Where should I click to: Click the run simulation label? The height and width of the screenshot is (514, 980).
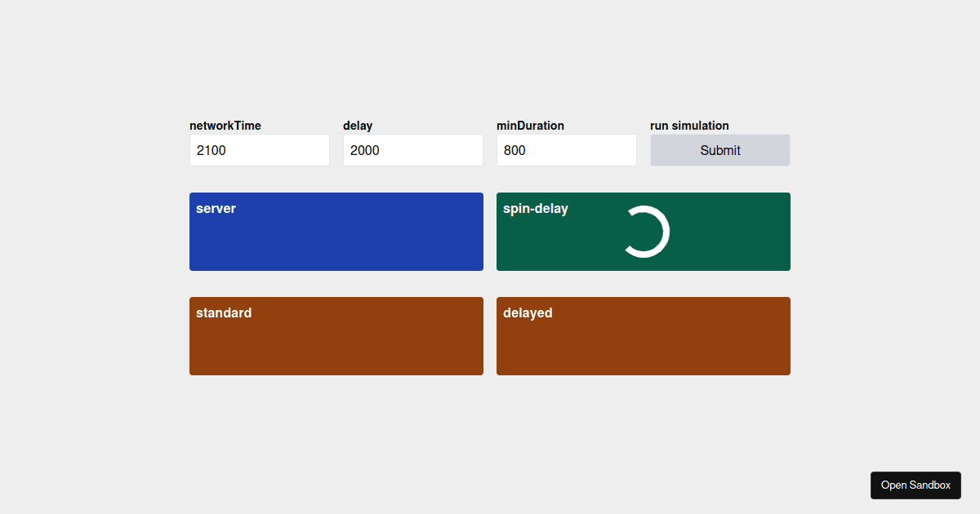688,125
